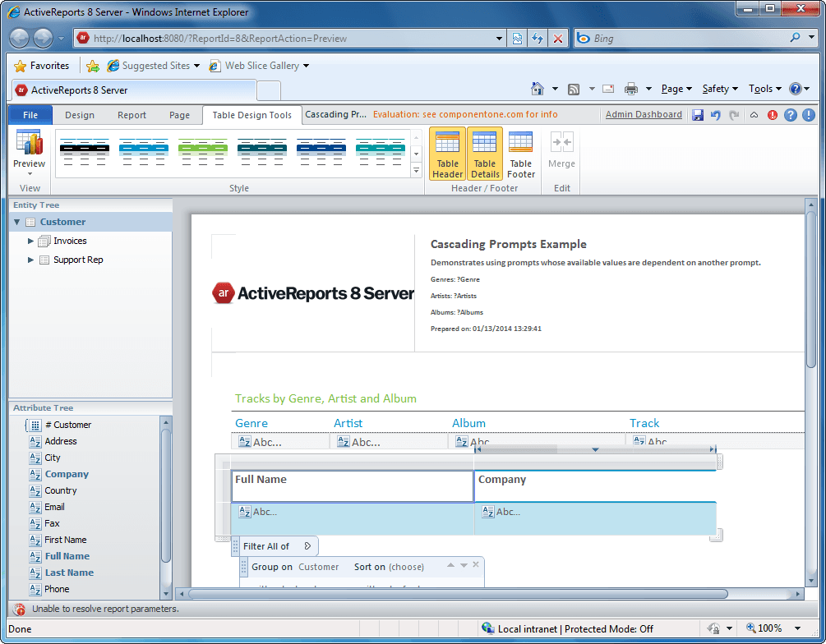Collapse the Customer entity node
826x644 pixels.
pyautogui.click(x=17, y=223)
